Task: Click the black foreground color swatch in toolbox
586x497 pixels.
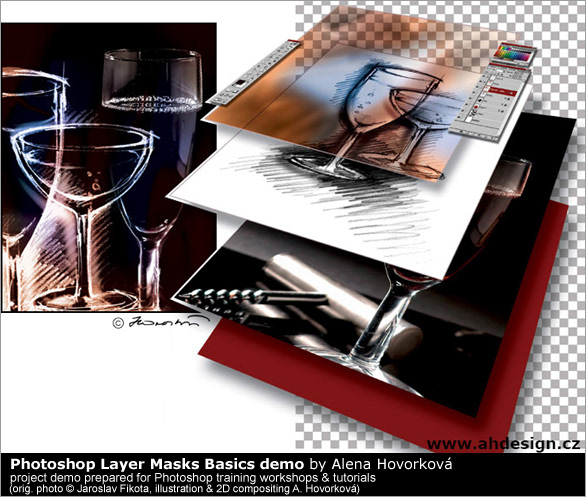Action: pos(240,82)
